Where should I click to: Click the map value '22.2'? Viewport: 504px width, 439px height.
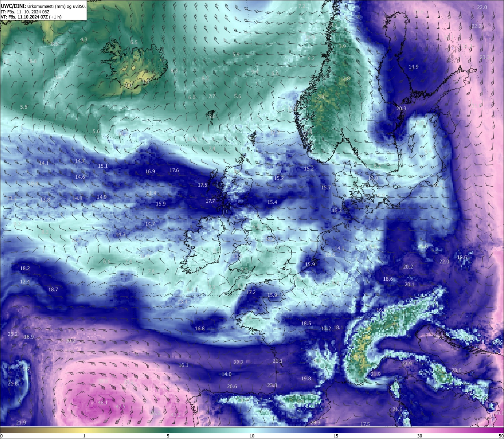[x=477, y=26]
